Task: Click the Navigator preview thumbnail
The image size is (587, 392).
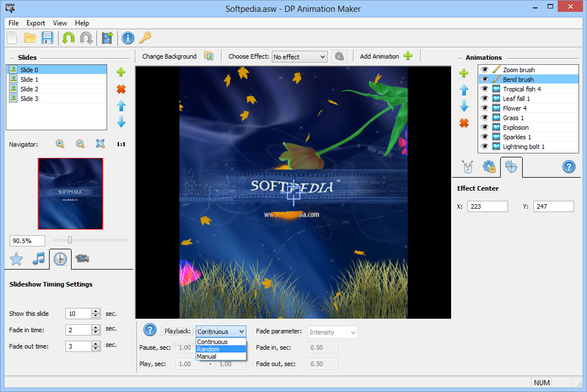Action: click(70, 193)
